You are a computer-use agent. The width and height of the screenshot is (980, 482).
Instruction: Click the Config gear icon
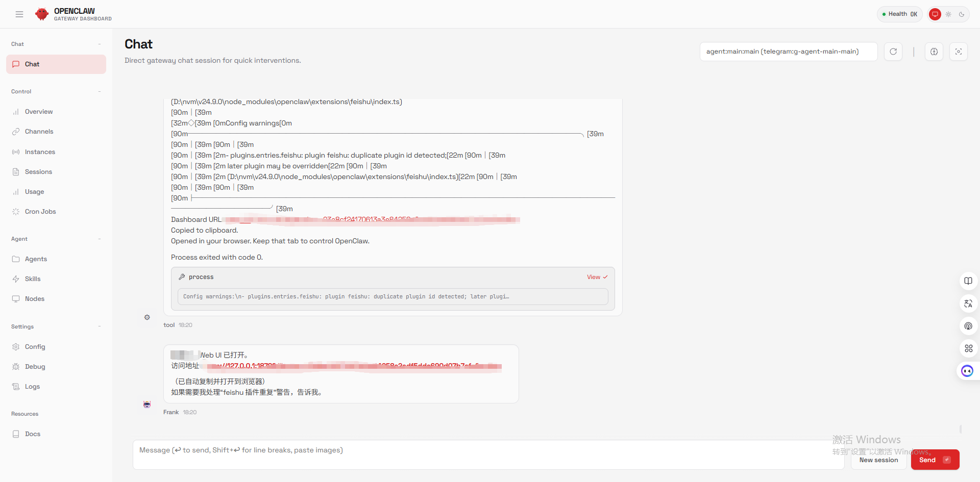point(16,347)
